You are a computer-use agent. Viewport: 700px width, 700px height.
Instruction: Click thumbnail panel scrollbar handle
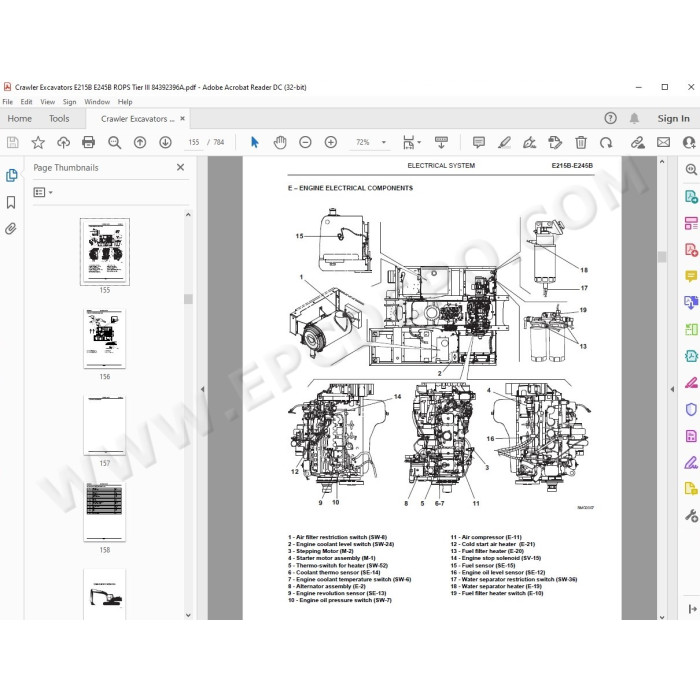coord(188,299)
